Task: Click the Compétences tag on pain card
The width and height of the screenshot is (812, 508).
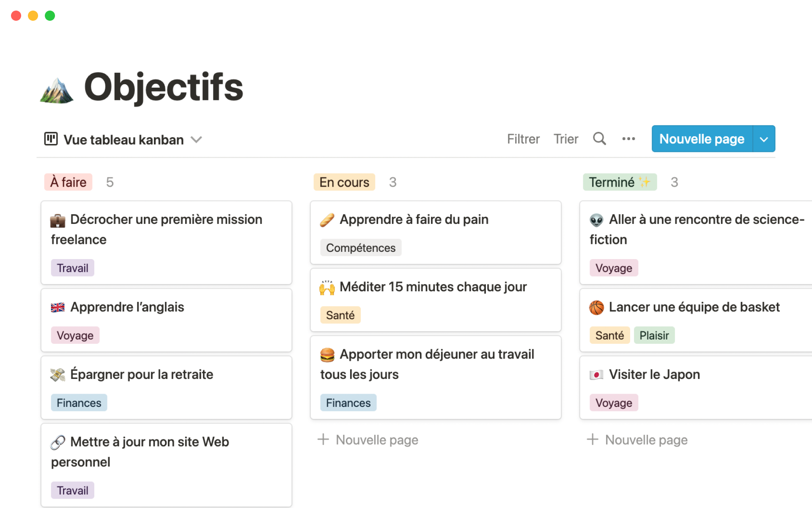Action: (x=360, y=248)
